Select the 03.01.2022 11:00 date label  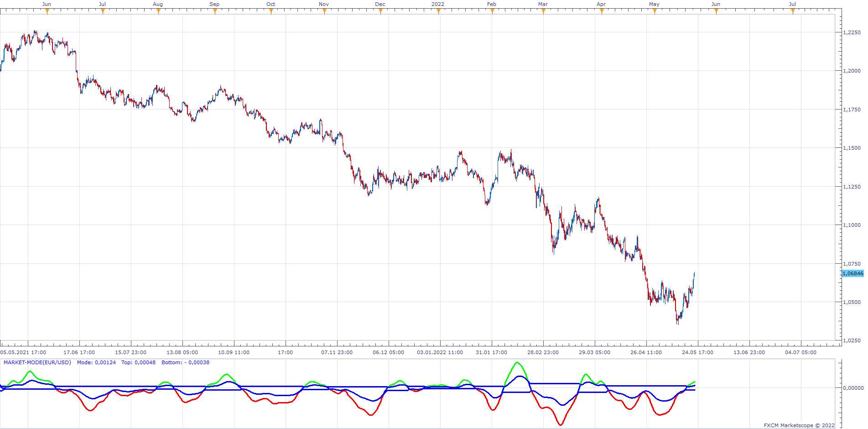[x=440, y=352]
